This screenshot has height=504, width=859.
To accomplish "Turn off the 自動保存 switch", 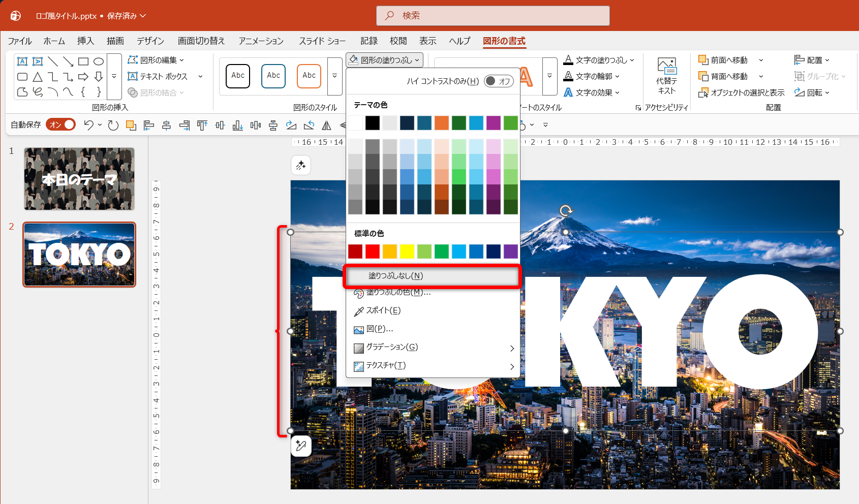I will point(61,124).
